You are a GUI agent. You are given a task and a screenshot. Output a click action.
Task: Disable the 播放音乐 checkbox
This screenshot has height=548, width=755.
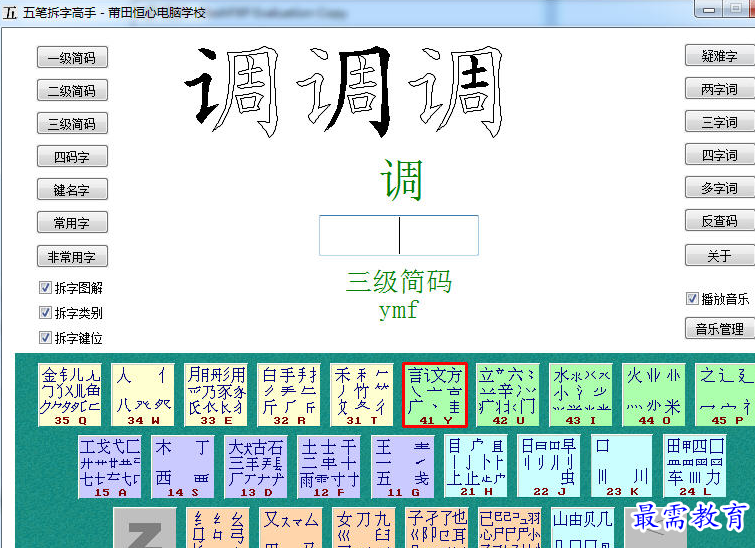(692, 299)
